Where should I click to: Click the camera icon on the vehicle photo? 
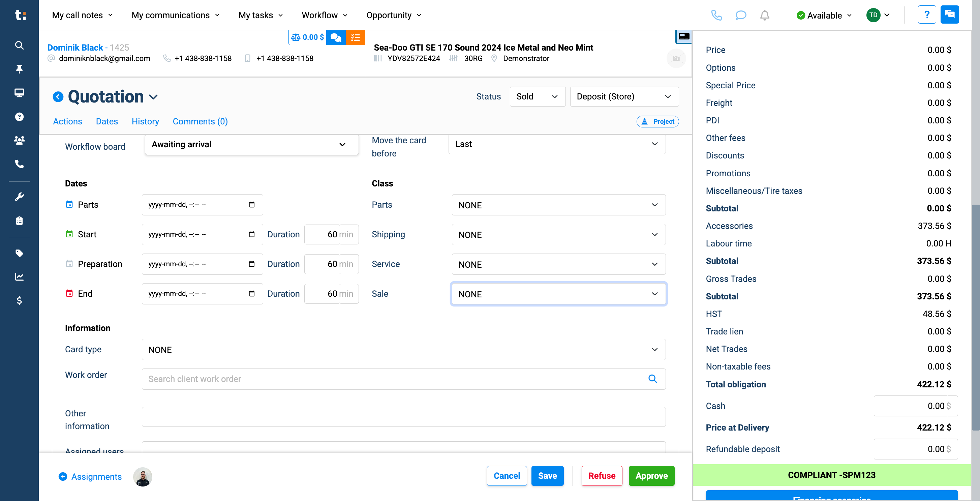click(x=676, y=58)
